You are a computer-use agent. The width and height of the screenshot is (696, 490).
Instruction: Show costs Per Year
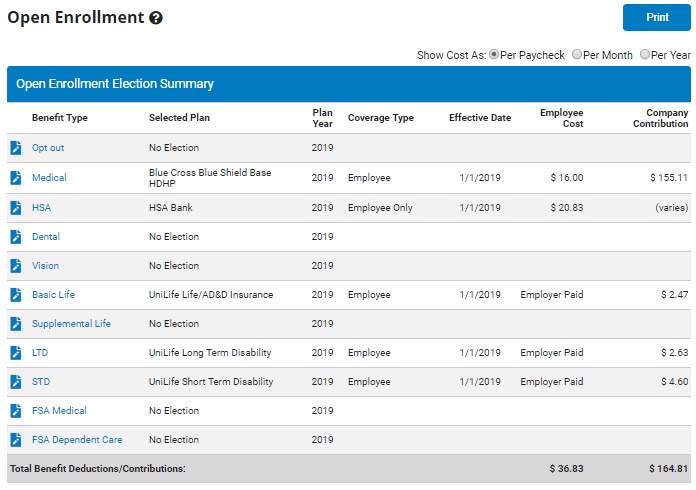coord(645,55)
